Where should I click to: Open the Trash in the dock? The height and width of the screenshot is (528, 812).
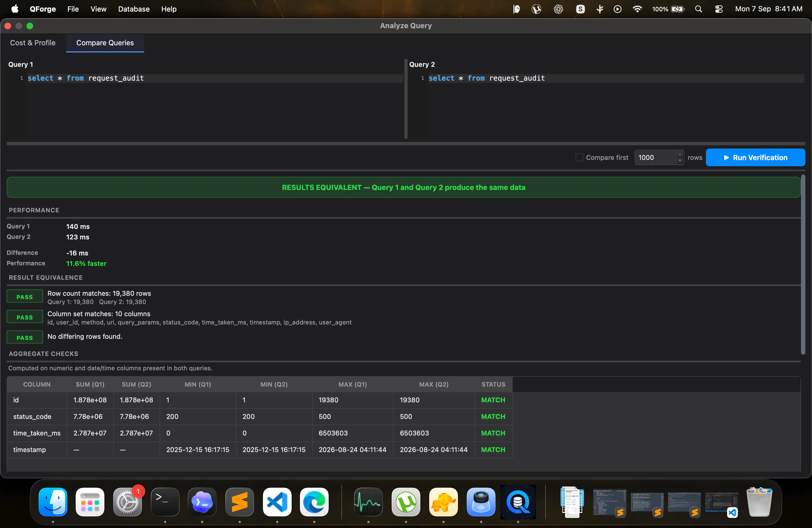759,502
